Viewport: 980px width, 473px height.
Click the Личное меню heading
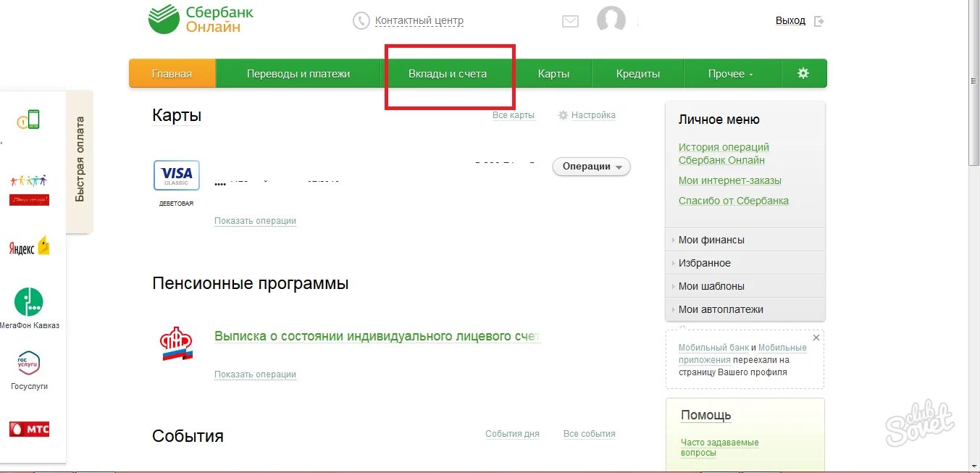pos(719,120)
